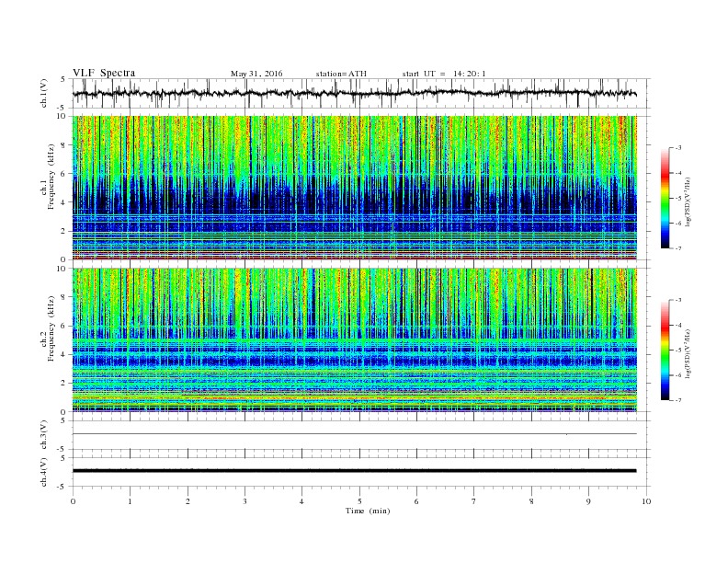728x563 pixels.
Task: Click the ch.2 colorbar "-7" tick label
Action: 677,400
